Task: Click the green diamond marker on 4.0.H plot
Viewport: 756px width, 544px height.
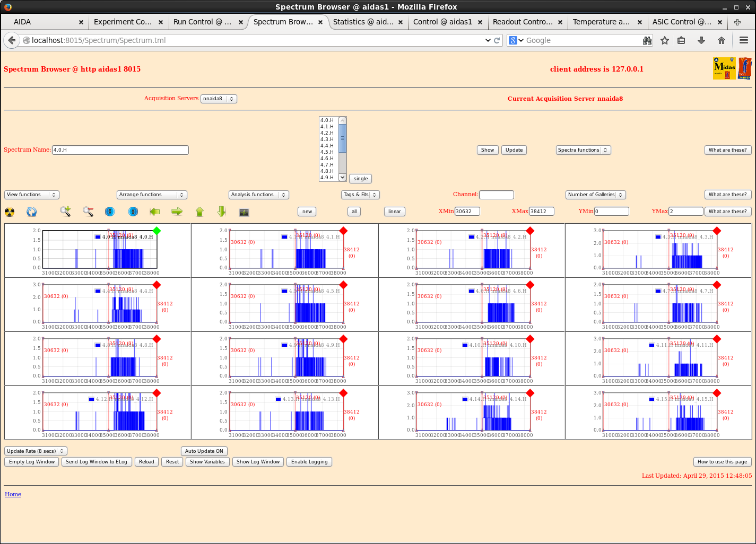Action: [x=157, y=231]
